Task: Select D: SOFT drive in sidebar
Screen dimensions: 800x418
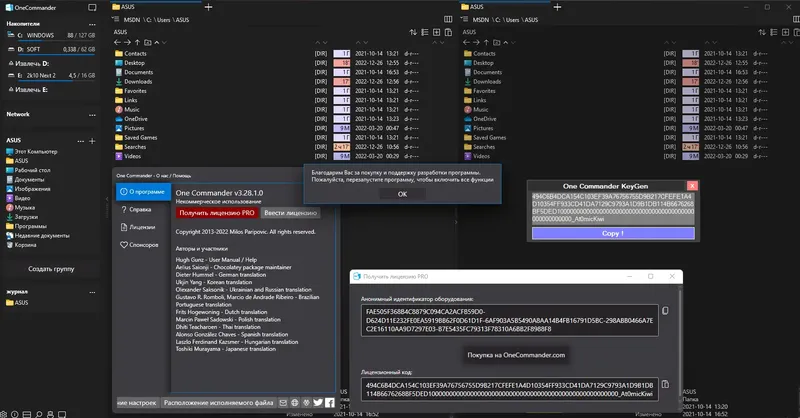Action: tap(51, 49)
